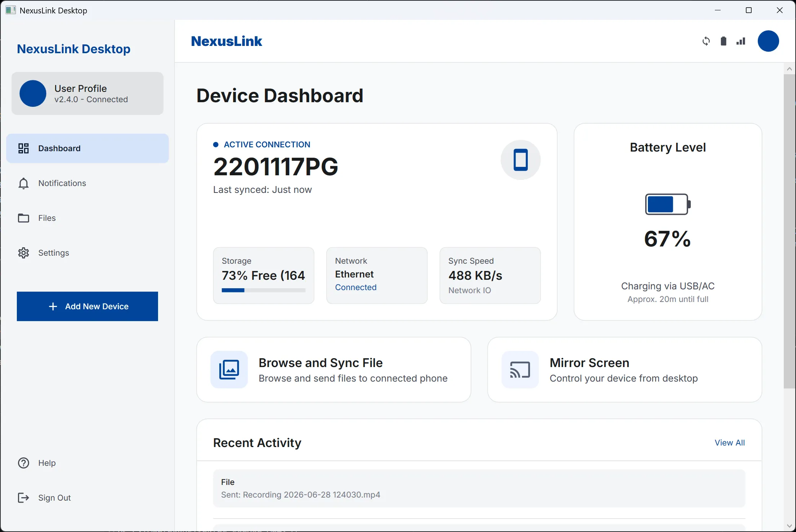This screenshot has height=532, width=796.
Task: Click the Help question mark icon
Action: [x=23, y=463]
